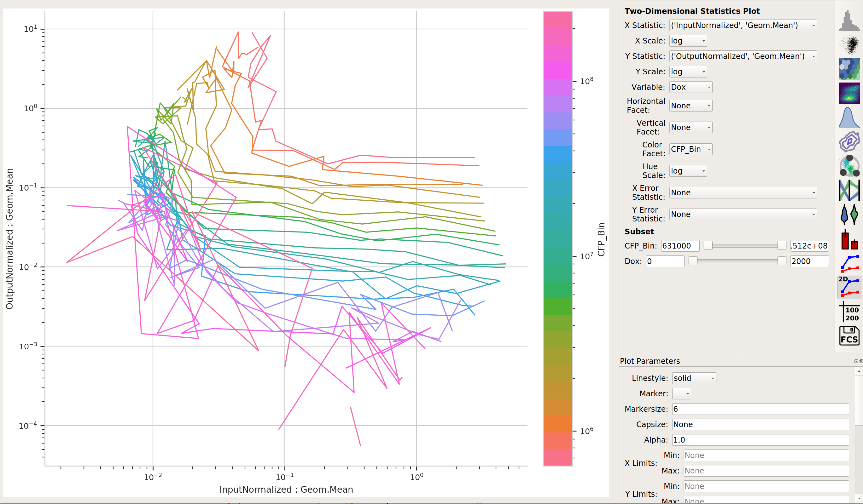Open the Export FCS icon

[849, 335]
